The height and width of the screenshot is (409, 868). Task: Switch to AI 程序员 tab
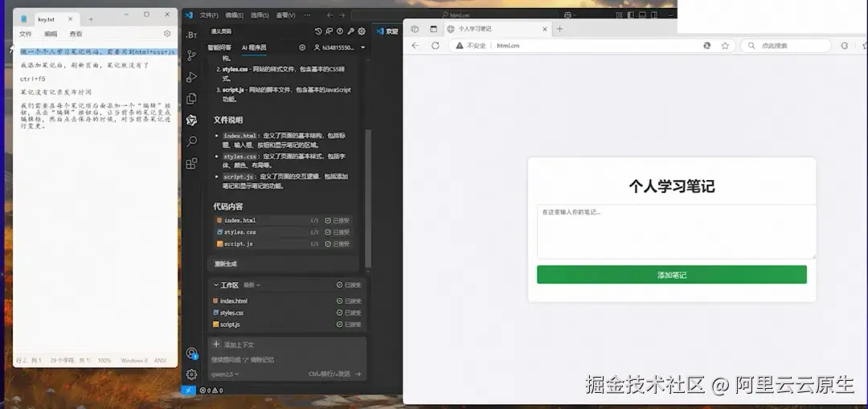pos(253,47)
